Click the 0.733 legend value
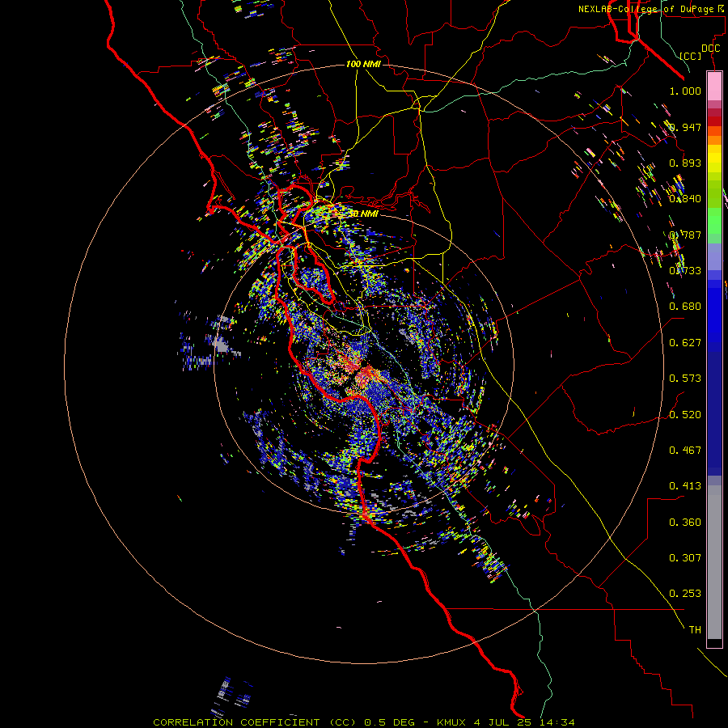728x728 pixels. [x=685, y=271]
